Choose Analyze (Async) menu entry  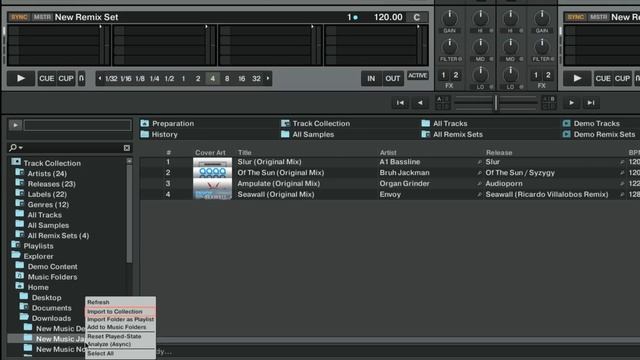109,344
